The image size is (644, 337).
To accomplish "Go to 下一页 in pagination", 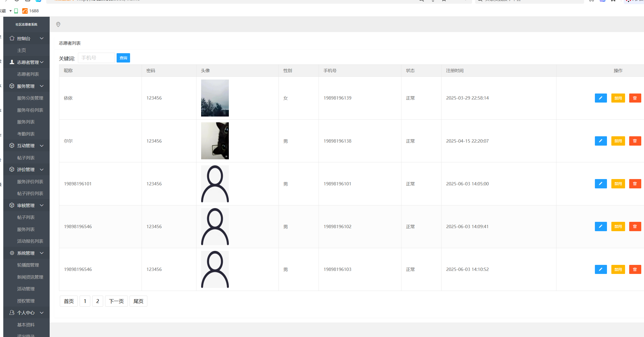I will pyautogui.click(x=116, y=301).
